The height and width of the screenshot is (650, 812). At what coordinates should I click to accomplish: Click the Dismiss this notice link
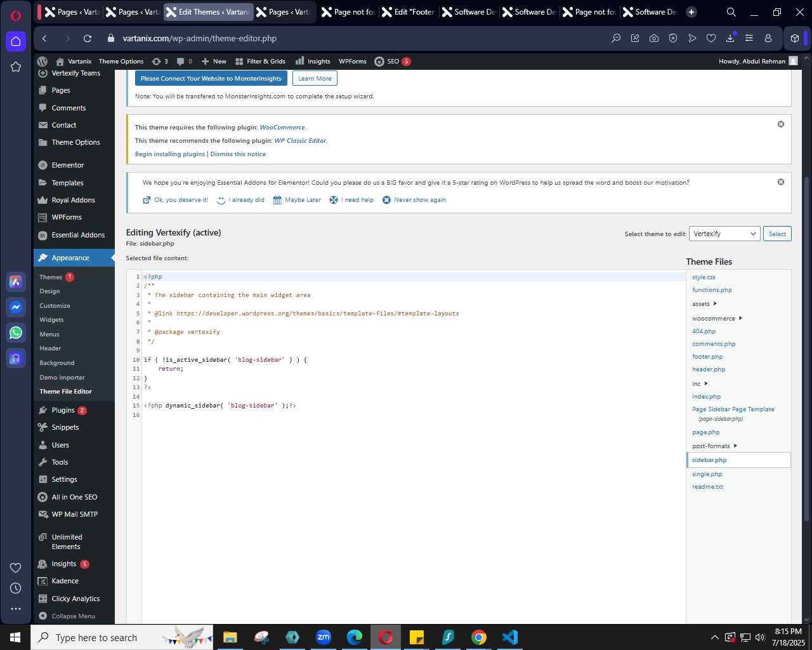pyautogui.click(x=238, y=154)
